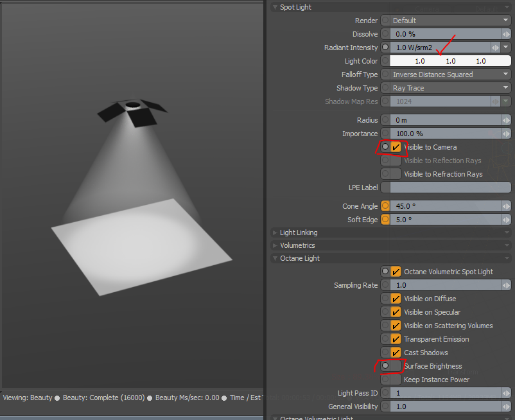Expand the Volumetrics section
Image resolution: width=515 pixels, height=420 pixels.
pyautogui.click(x=275, y=245)
